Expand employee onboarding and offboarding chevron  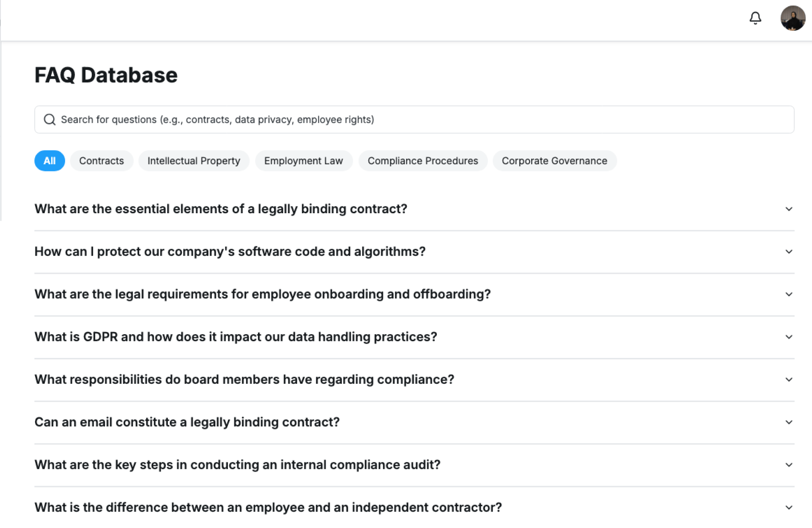coord(789,294)
